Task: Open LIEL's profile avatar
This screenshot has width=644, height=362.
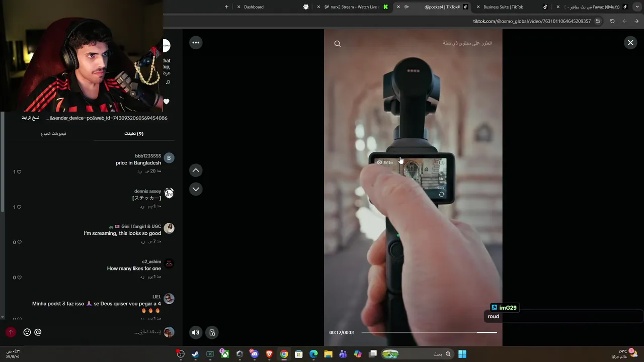Action: pyautogui.click(x=169, y=299)
